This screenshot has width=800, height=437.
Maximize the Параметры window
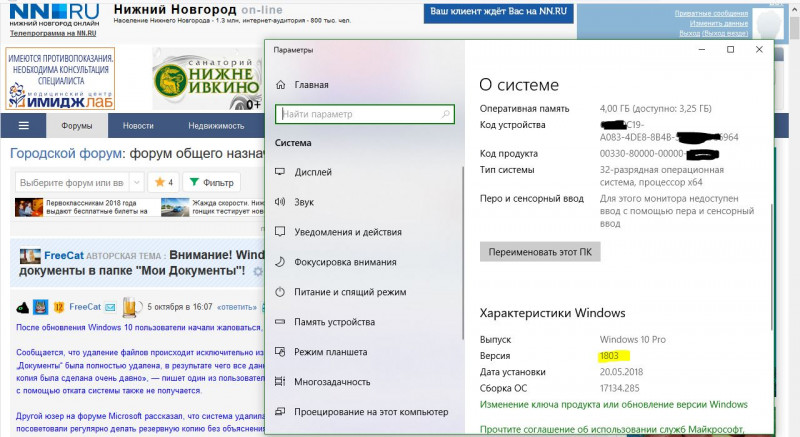click(x=730, y=49)
